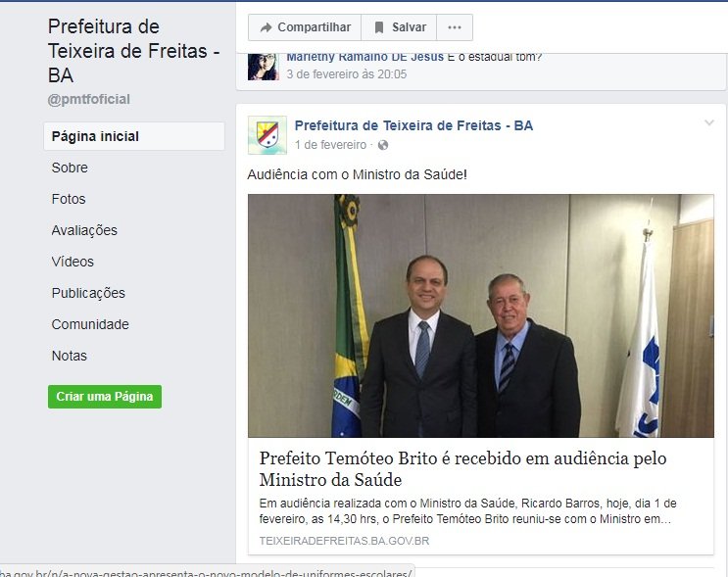The width and height of the screenshot is (728, 577).
Task: Expand the post options chevron
Action: point(709,122)
